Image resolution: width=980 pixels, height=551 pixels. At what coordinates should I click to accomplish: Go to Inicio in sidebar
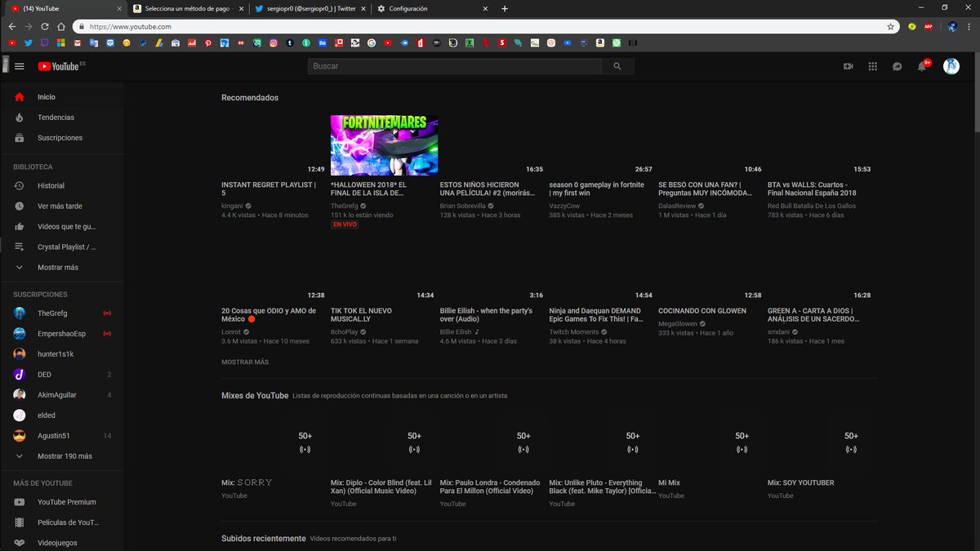coord(62,97)
